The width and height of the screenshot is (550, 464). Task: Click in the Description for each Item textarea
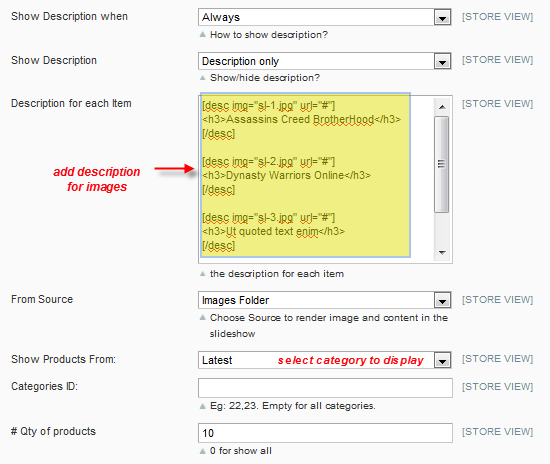(x=316, y=179)
